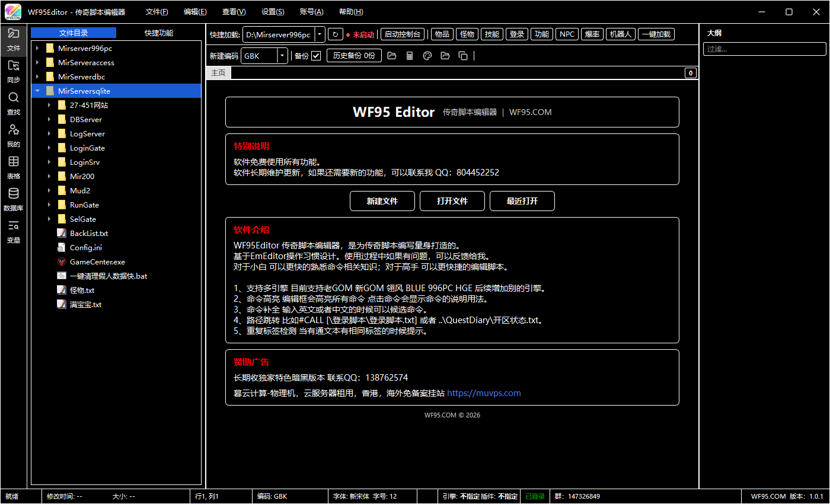
Task: Toggle the 备份 backup checkbox
Action: (316, 56)
